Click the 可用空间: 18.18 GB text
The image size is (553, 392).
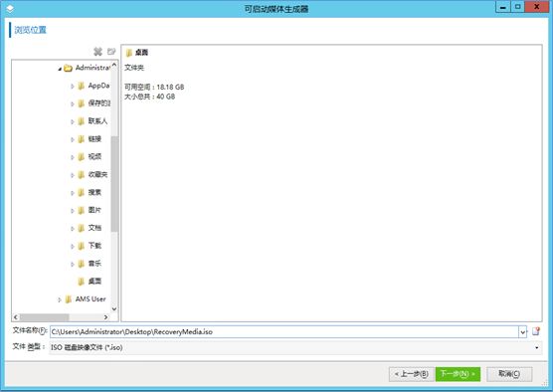coord(154,87)
